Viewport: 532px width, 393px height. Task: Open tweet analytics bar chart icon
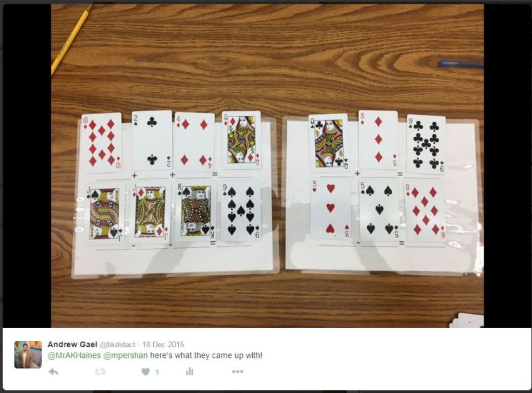(x=189, y=372)
